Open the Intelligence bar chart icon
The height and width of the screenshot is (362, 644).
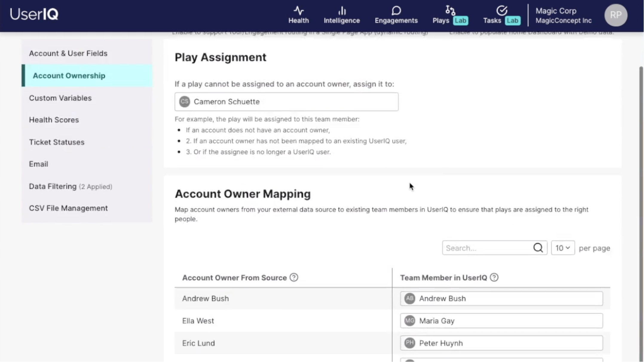pos(342,11)
